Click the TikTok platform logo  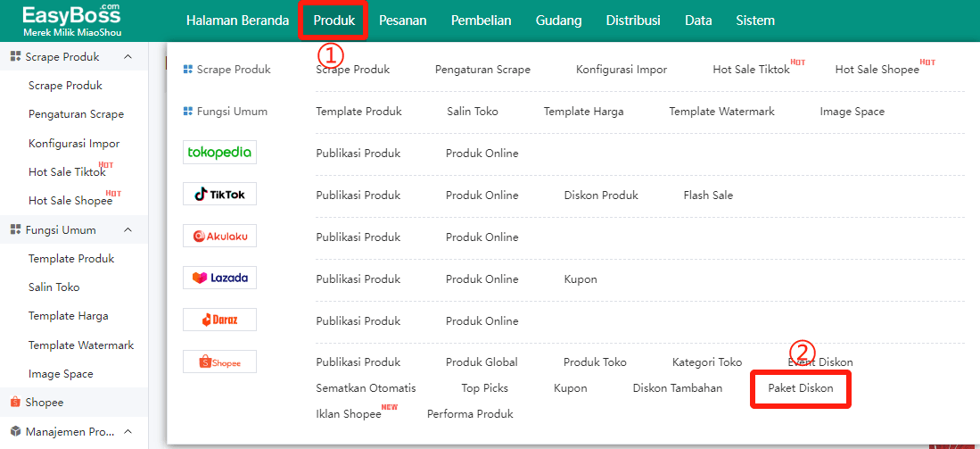(219, 194)
